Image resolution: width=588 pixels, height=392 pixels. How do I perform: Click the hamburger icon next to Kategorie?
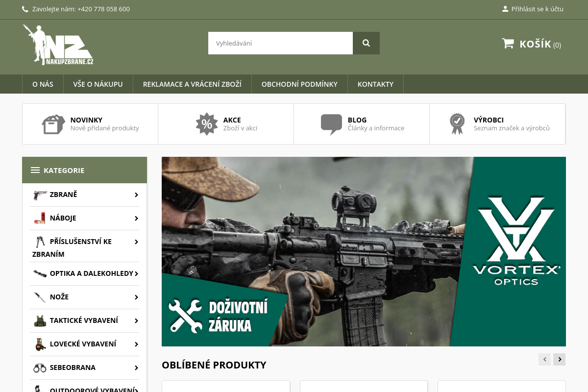tap(35, 170)
